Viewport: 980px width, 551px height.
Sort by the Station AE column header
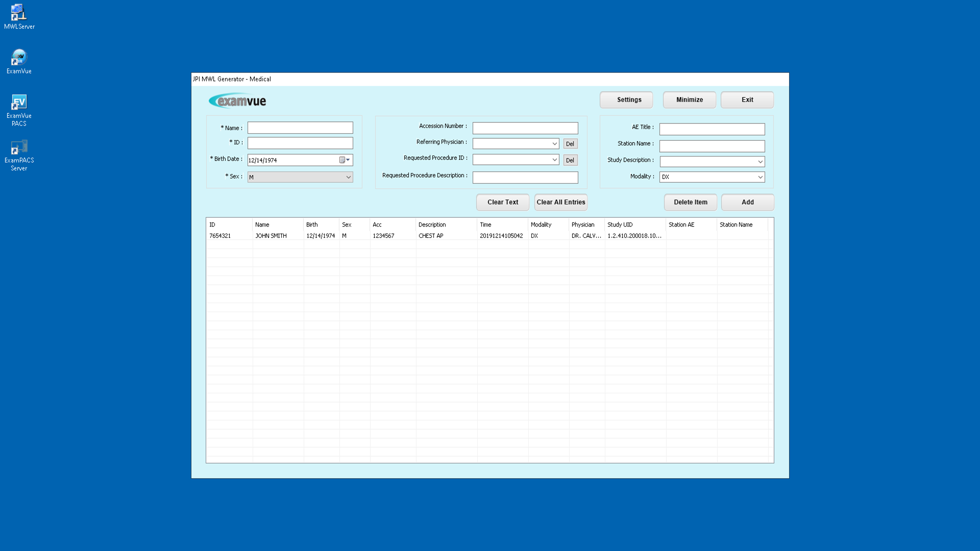(x=691, y=224)
